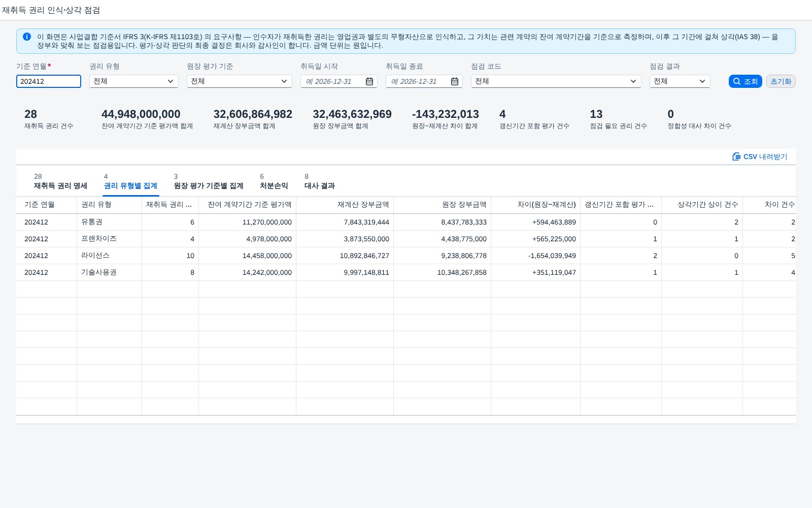Click the magnifier icon on 조회 button
This screenshot has height=508, width=812.
click(737, 81)
